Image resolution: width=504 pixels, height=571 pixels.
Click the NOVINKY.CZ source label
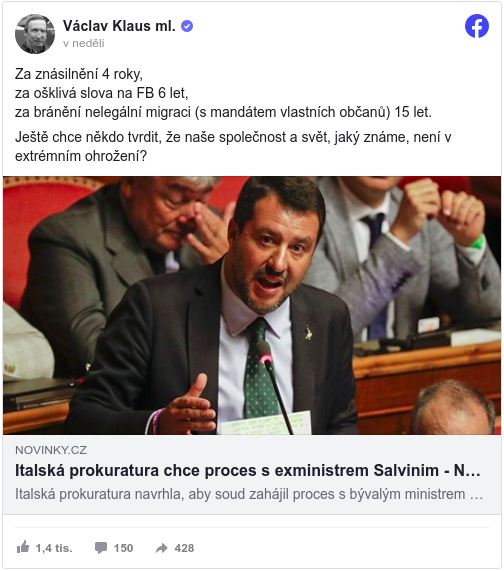[51, 450]
